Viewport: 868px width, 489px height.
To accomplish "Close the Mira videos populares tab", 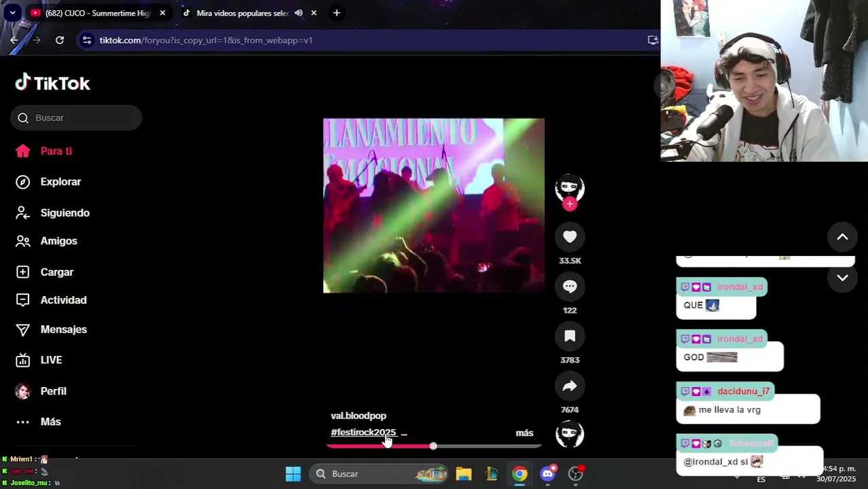I will [314, 13].
